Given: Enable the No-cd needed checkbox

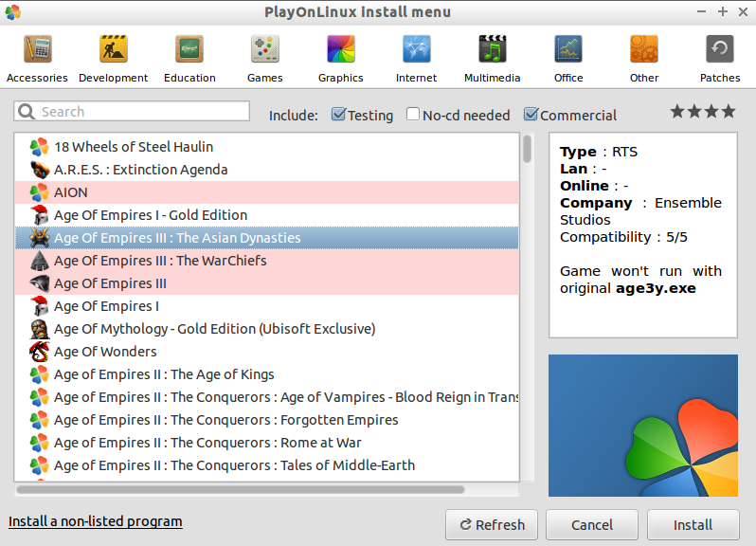Looking at the screenshot, I should 413,115.
